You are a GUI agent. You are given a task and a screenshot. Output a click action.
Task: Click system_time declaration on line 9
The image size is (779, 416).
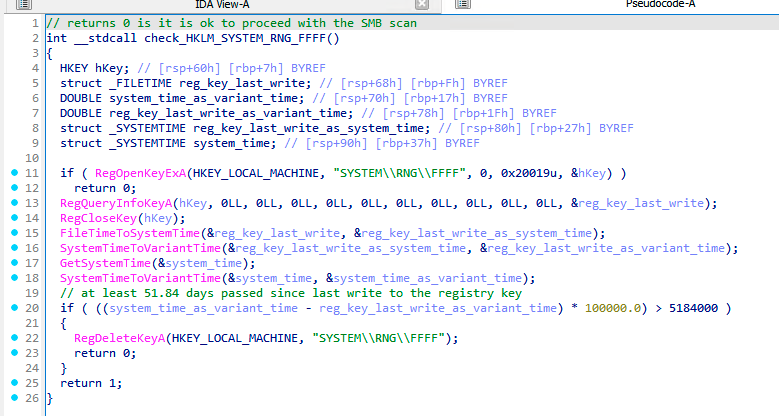[234, 143]
